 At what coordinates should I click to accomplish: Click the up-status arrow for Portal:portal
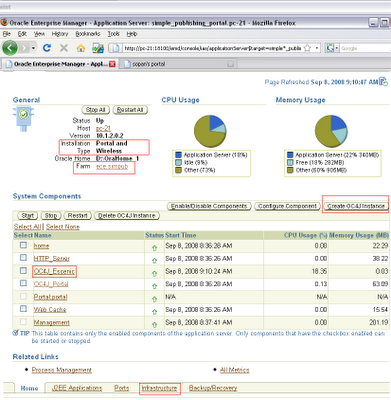coord(154,299)
